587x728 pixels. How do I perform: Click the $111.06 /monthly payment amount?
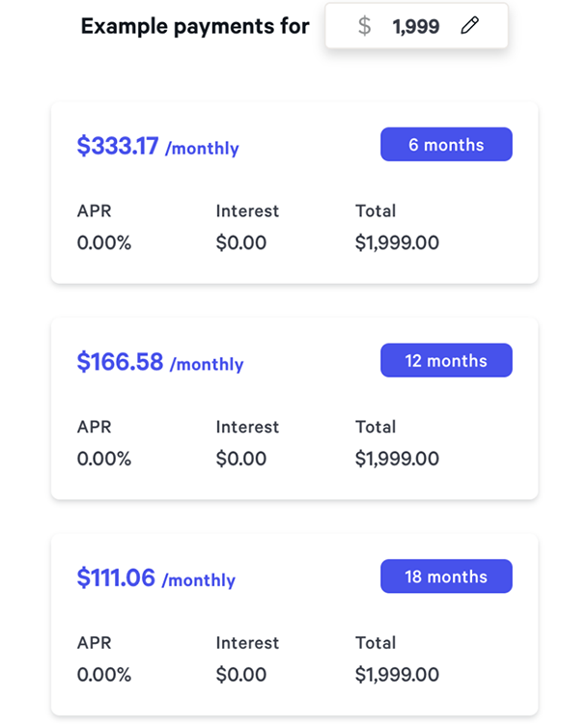[x=155, y=578]
